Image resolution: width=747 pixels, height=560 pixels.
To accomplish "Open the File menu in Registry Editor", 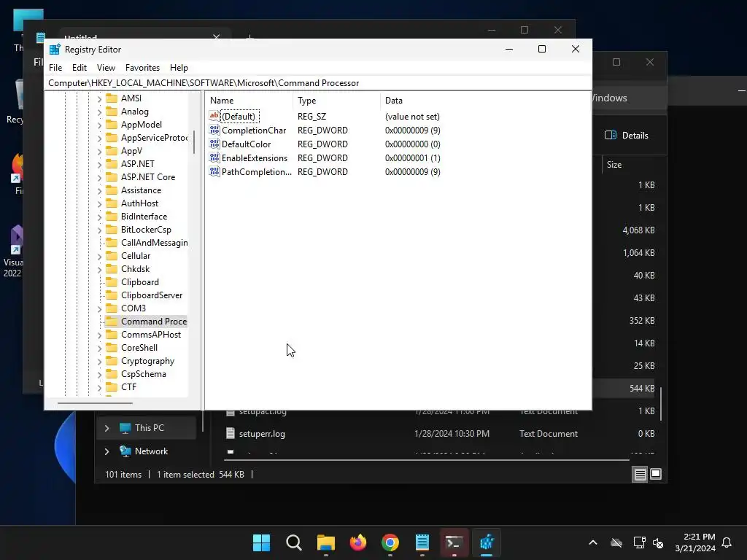I will tap(55, 68).
